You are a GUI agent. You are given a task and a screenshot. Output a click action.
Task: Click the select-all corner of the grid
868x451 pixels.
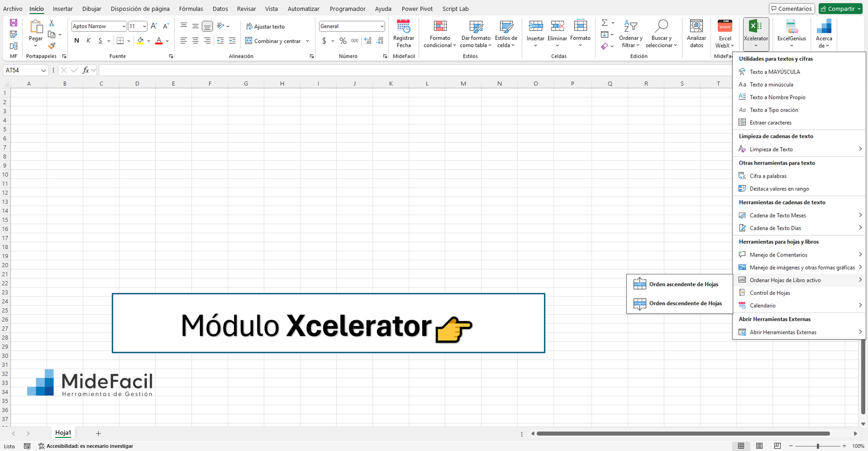6,83
